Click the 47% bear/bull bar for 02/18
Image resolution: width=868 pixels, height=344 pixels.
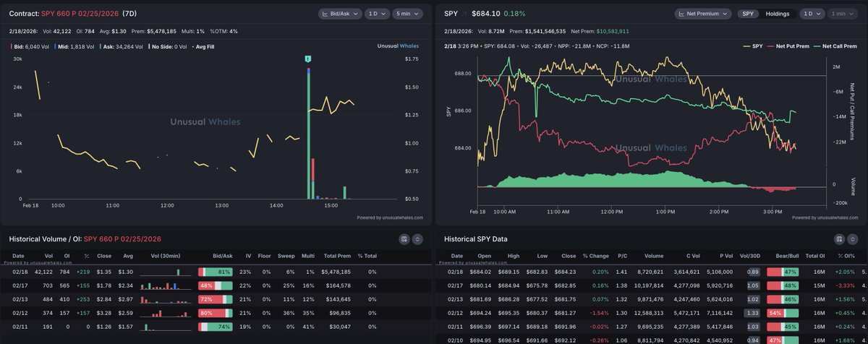tap(783, 271)
